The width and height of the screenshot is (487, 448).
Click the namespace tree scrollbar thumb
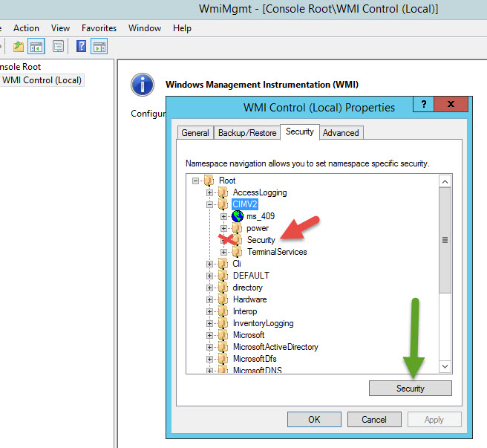click(x=445, y=240)
